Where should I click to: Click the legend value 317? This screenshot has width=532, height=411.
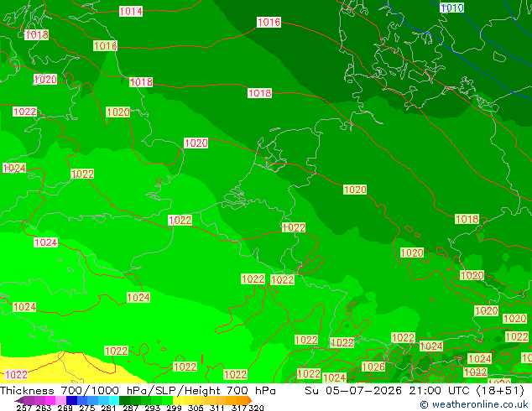pyautogui.click(x=239, y=408)
